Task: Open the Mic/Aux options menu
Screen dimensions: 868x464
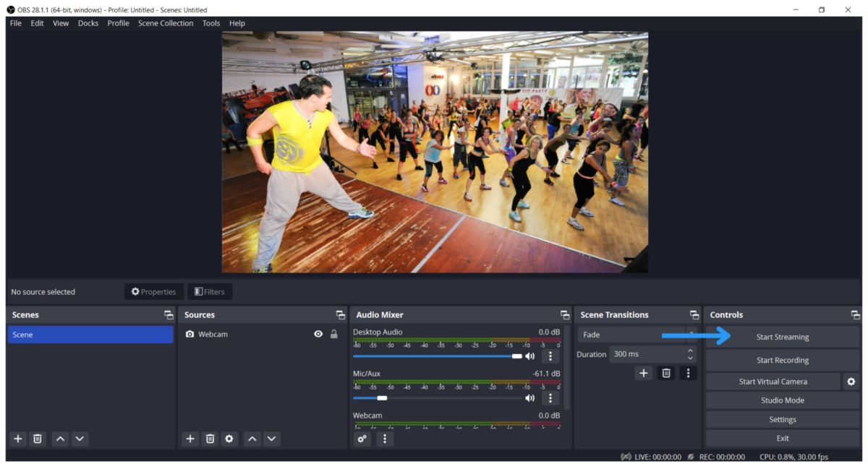Action: (550, 397)
